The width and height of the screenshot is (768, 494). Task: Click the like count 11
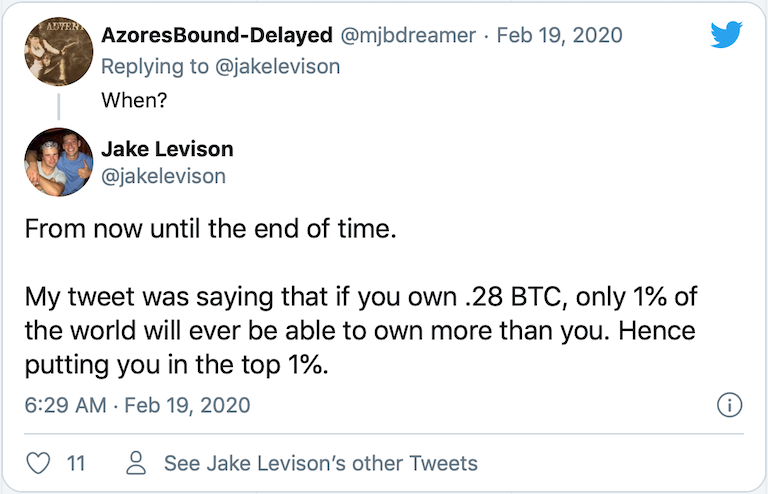(75, 463)
